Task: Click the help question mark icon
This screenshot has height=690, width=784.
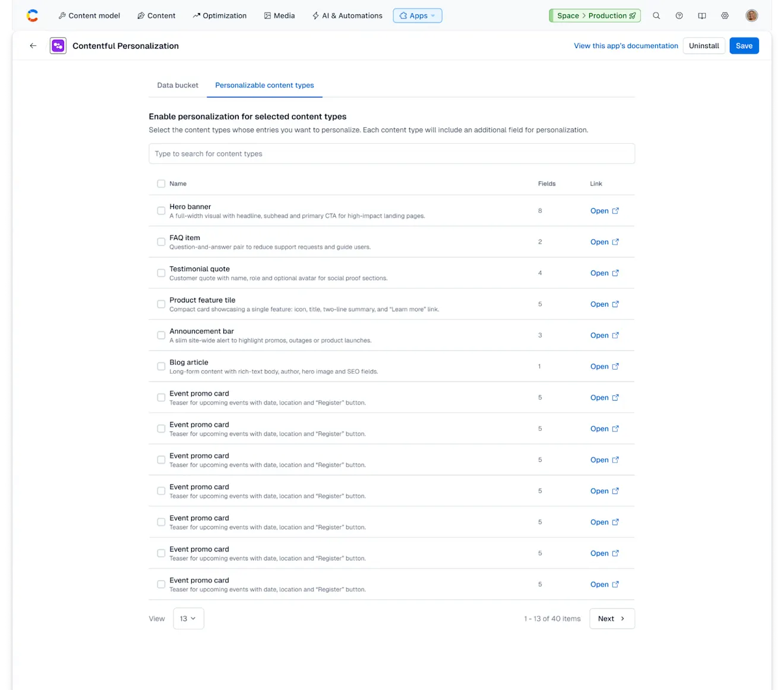Action: 679,15
